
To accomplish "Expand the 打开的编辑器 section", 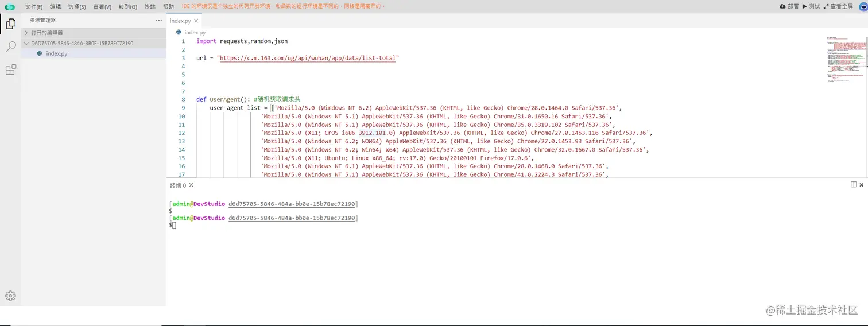I will [94, 33].
